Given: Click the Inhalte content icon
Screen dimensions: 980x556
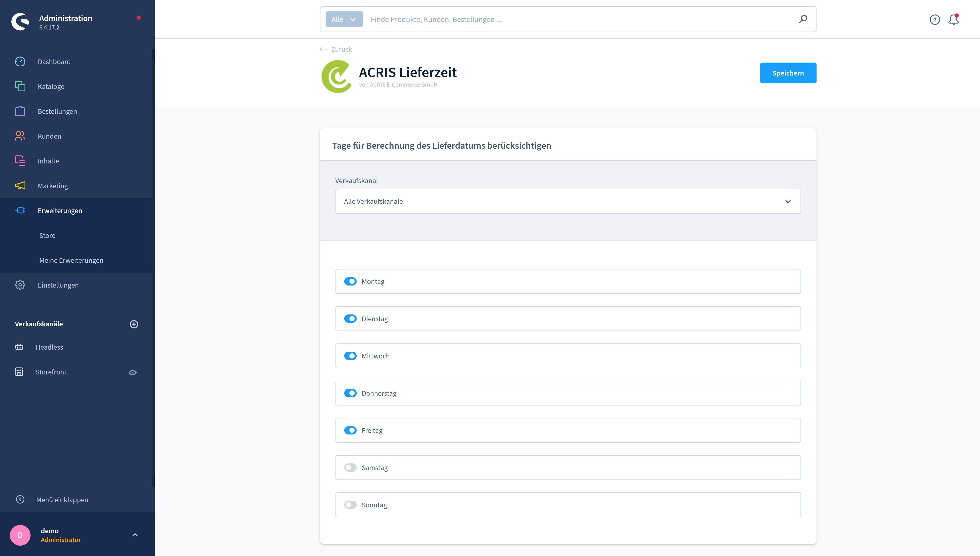Looking at the screenshot, I should click(x=20, y=161).
